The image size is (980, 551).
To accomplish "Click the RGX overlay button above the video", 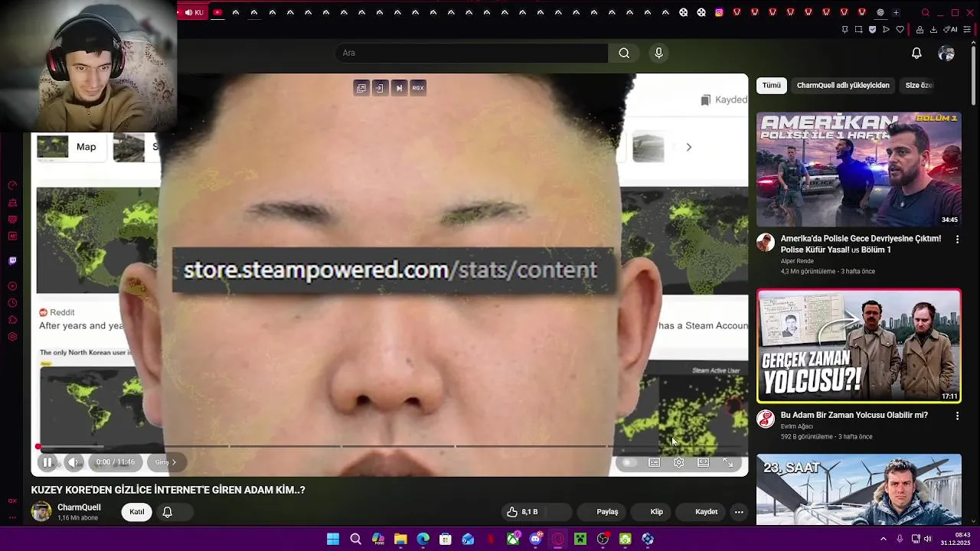I will click(418, 88).
